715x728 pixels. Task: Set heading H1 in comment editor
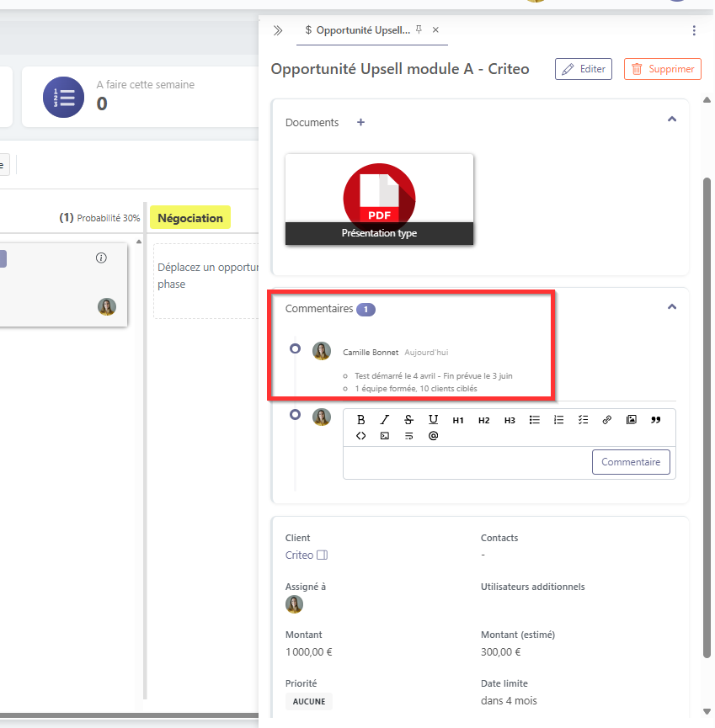pyautogui.click(x=458, y=420)
